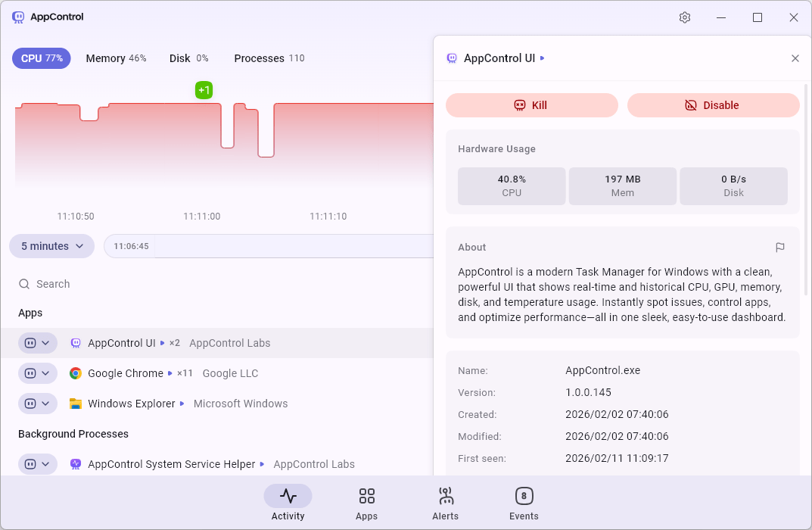Switch to the Activity tab

(x=288, y=503)
